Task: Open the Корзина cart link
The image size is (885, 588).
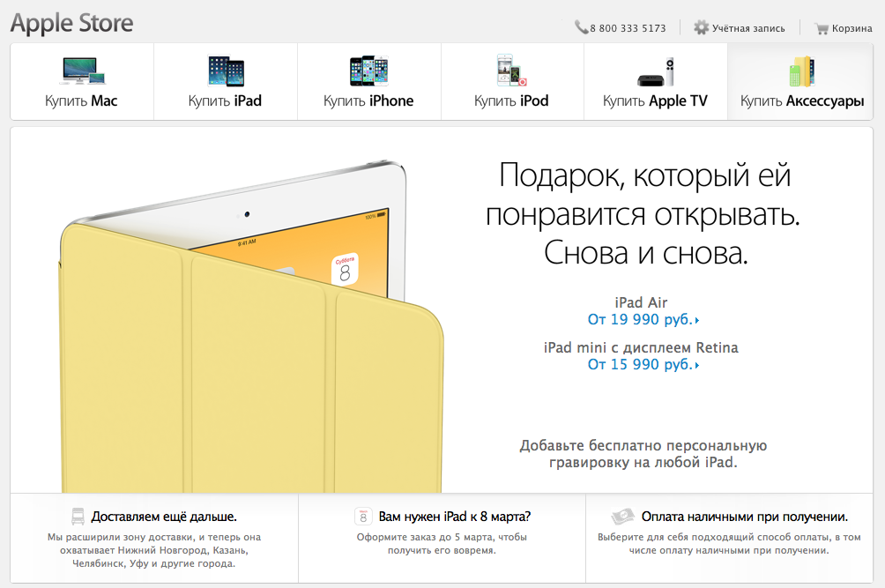Action: (852, 28)
